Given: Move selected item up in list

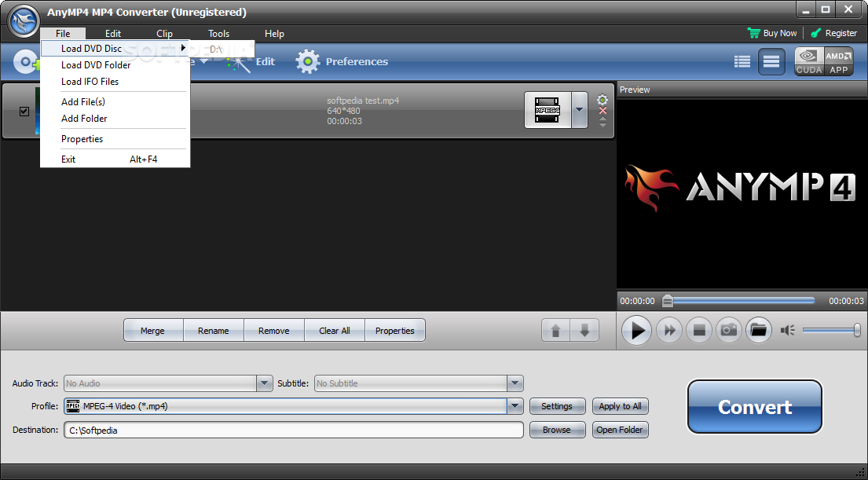Looking at the screenshot, I should 556,331.
